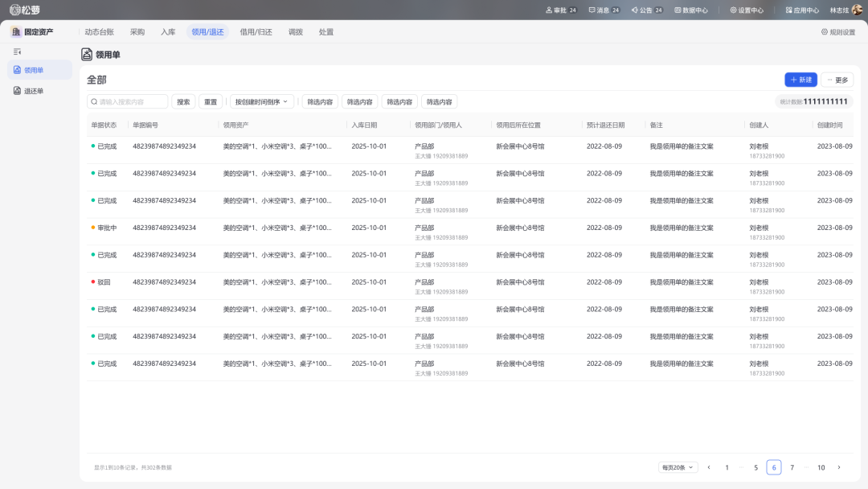Collapse the left sidebar menu icon
The image size is (868, 489).
pos(18,51)
